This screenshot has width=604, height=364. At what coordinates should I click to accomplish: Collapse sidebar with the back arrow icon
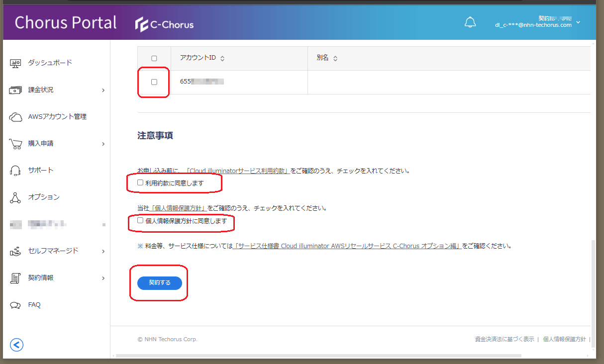(16, 345)
